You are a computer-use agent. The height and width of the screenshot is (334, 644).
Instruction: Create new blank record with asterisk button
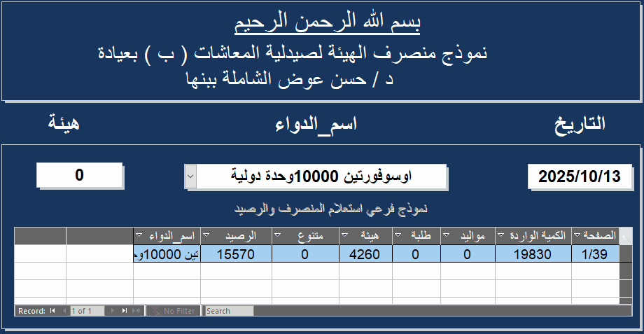tap(136, 311)
